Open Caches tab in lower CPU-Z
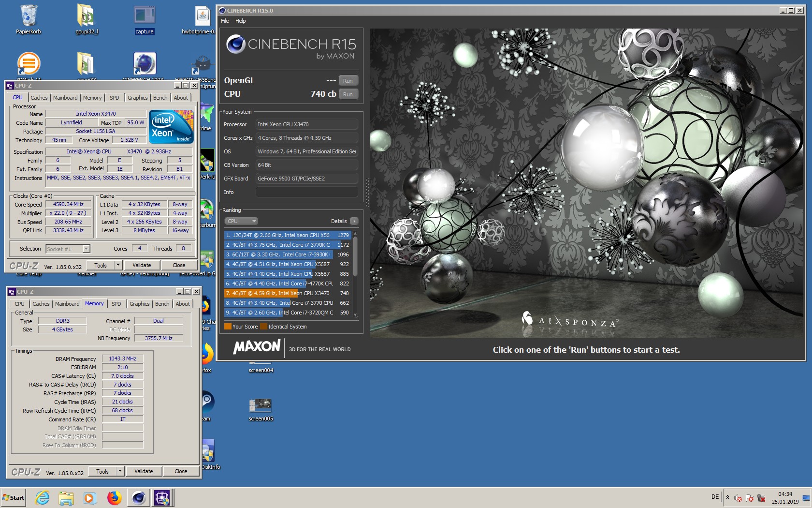812x508 pixels. pyautogui.click(x=41, y=304)
